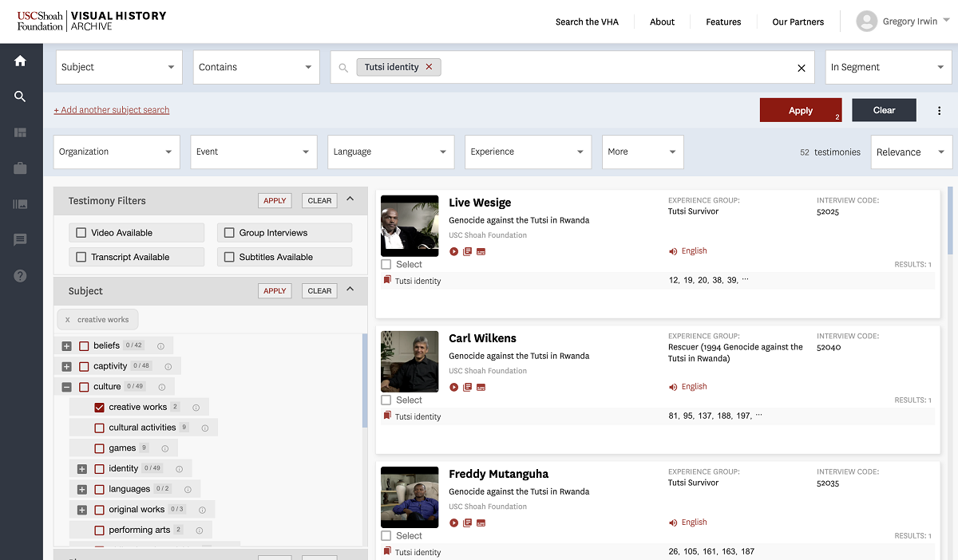Open the More filters dropdown
This screenshot has height=560, width=958.
643,152
